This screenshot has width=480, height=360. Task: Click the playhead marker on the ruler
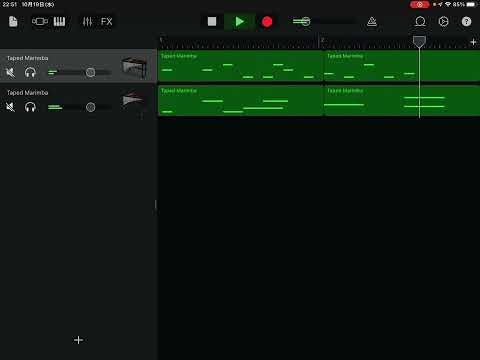click(419, 42)
